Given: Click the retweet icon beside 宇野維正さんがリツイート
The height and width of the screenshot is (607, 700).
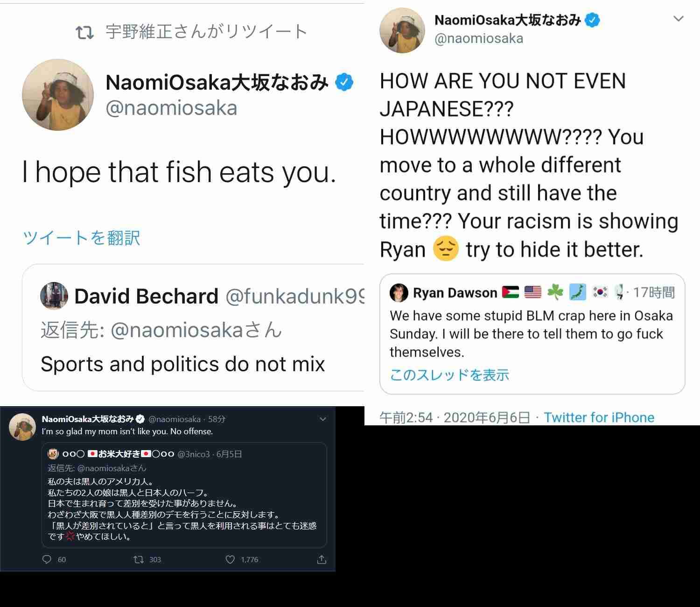Looking at the screenshot, I should pyautogui.click(x=84, y=32).
